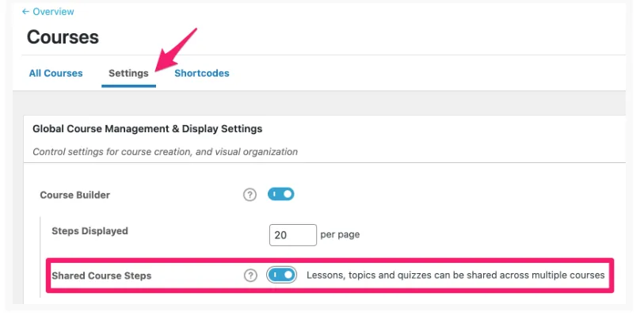Viewport: 644px width, 323px height.
Task: Click 'Global Course Management & Display Settings' heading
Action: click(147, 129)
